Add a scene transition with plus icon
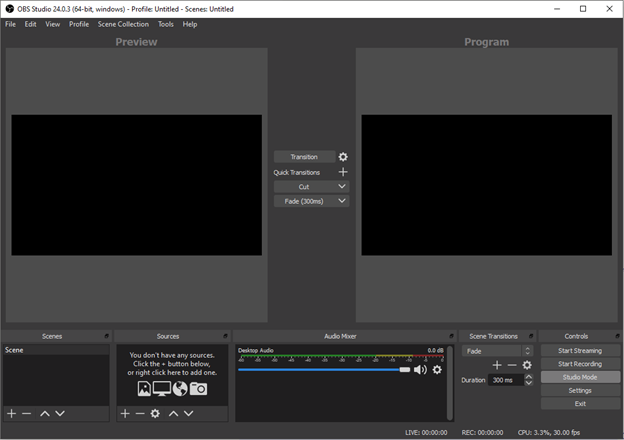This screenshot has height=440, width=624. tap(497, 365)
